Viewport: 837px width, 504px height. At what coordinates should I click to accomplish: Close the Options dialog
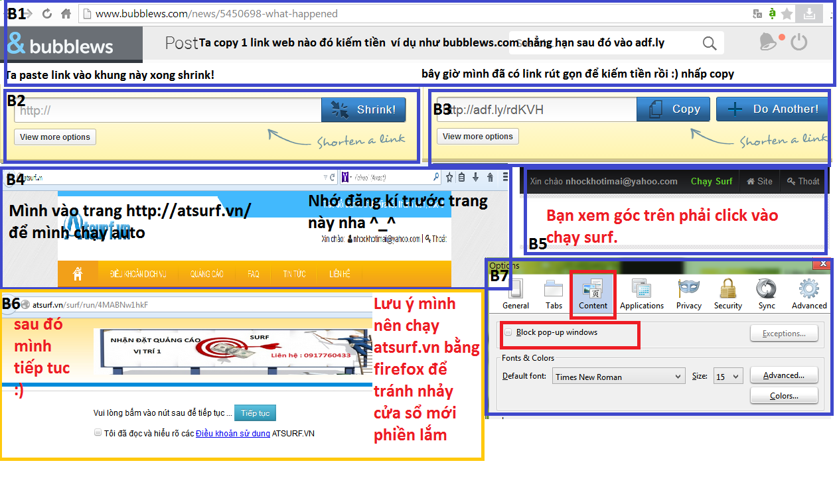tap(824, 263)
